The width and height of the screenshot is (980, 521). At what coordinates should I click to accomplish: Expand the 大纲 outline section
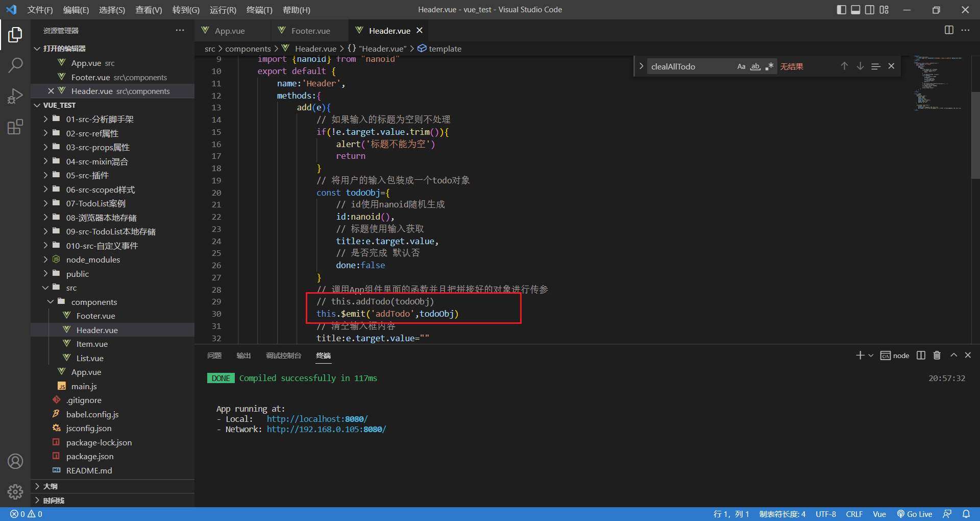[50, 486]
